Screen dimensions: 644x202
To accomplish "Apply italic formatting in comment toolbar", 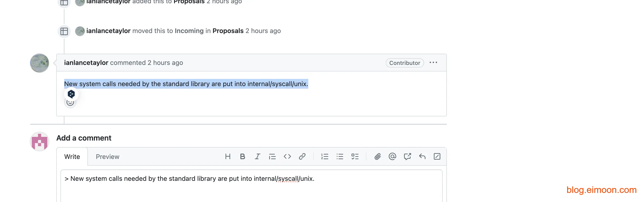I will 257,156.
